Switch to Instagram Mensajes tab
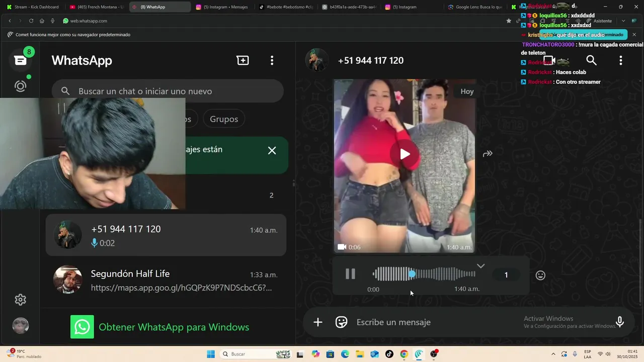The height and width of the screenshot is (362, 644). 222,7
